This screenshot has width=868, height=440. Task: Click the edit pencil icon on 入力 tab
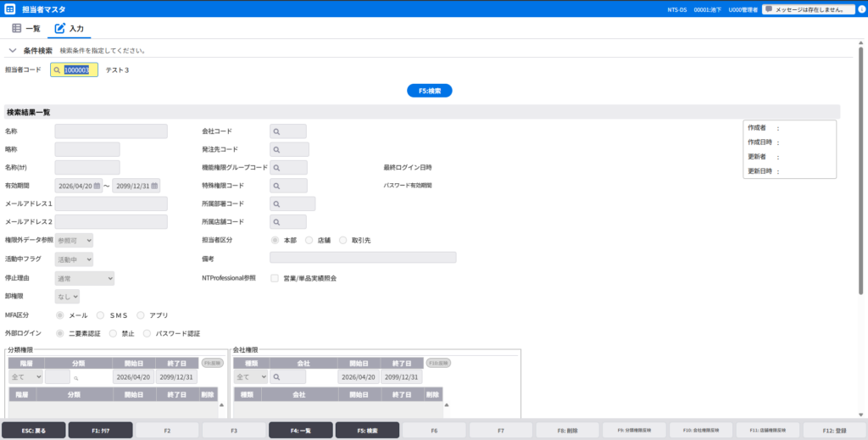click(x=60, y=28)
